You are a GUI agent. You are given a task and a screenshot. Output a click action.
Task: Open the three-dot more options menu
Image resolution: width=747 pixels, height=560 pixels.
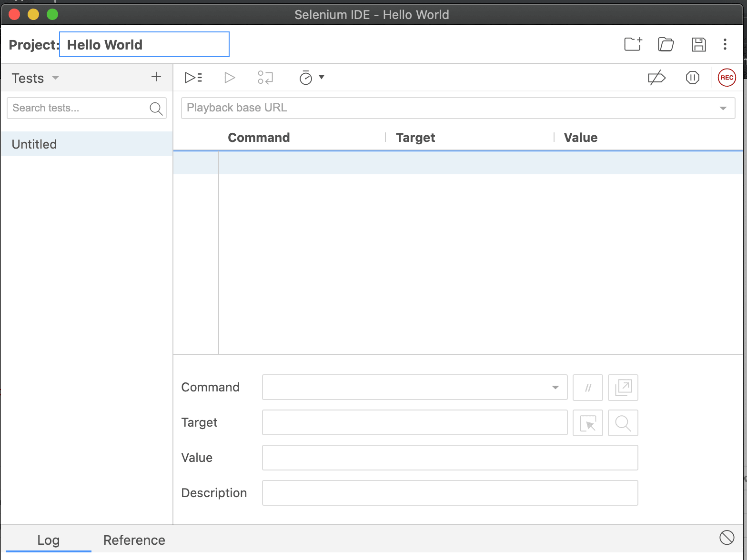point(725,44)
